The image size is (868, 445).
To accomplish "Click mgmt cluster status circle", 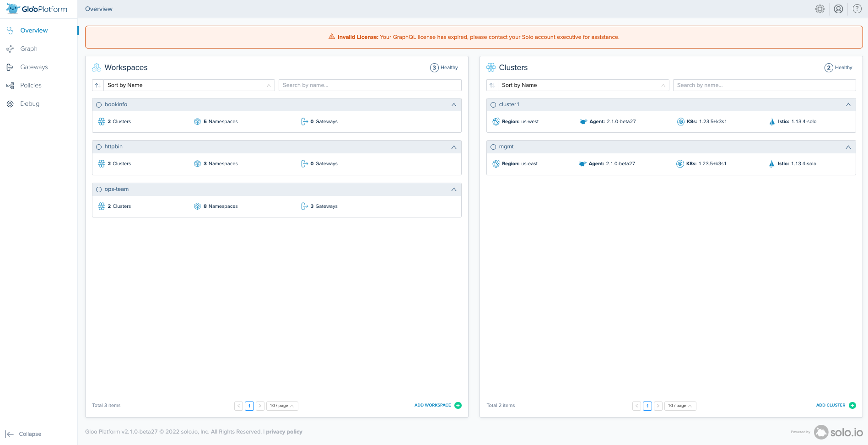I will point(493,147).
